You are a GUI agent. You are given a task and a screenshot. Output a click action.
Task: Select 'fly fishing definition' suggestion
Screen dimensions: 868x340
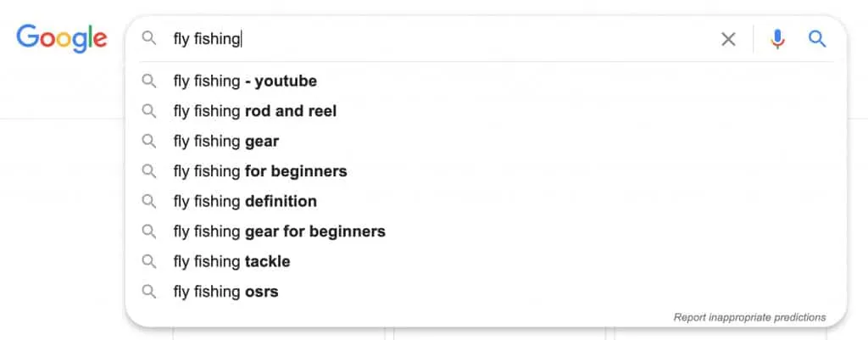486,201
